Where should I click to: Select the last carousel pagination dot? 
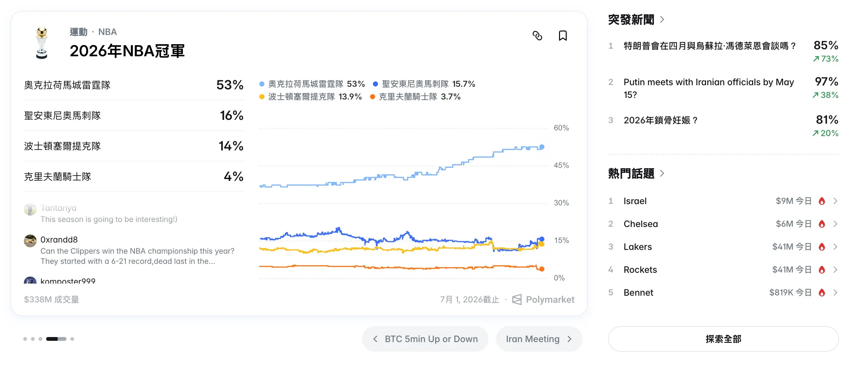pos(72,339)
